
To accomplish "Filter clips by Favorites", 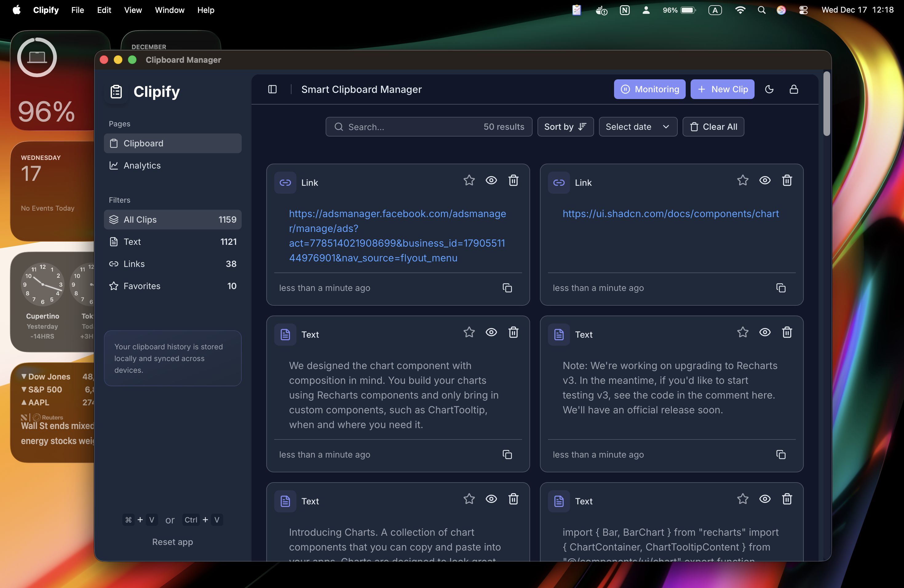I will [141, 286].
